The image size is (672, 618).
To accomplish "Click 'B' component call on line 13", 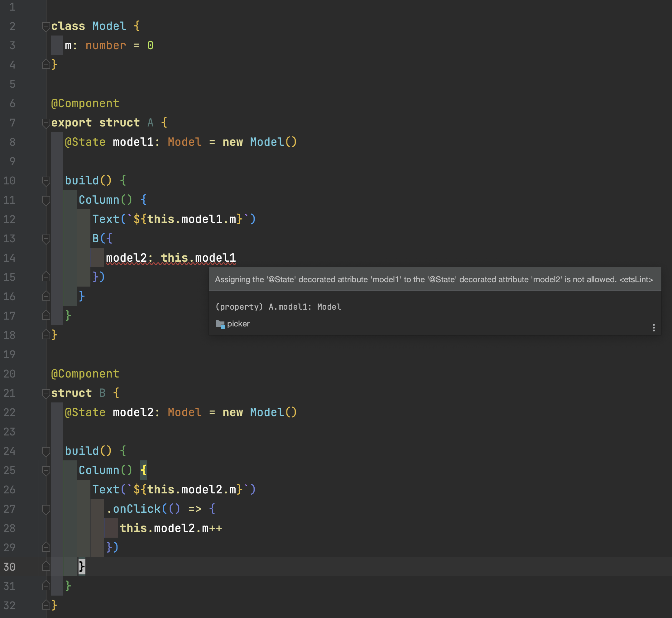I will [96, 239].
